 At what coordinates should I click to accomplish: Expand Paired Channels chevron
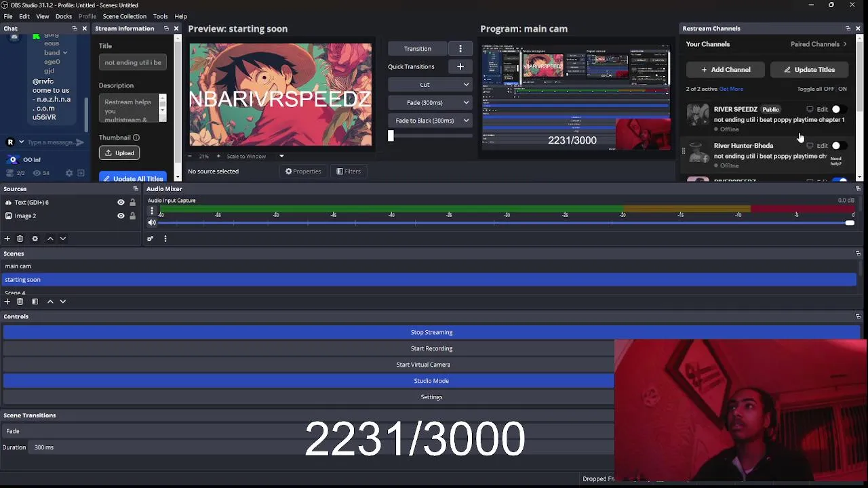[844, 44]
